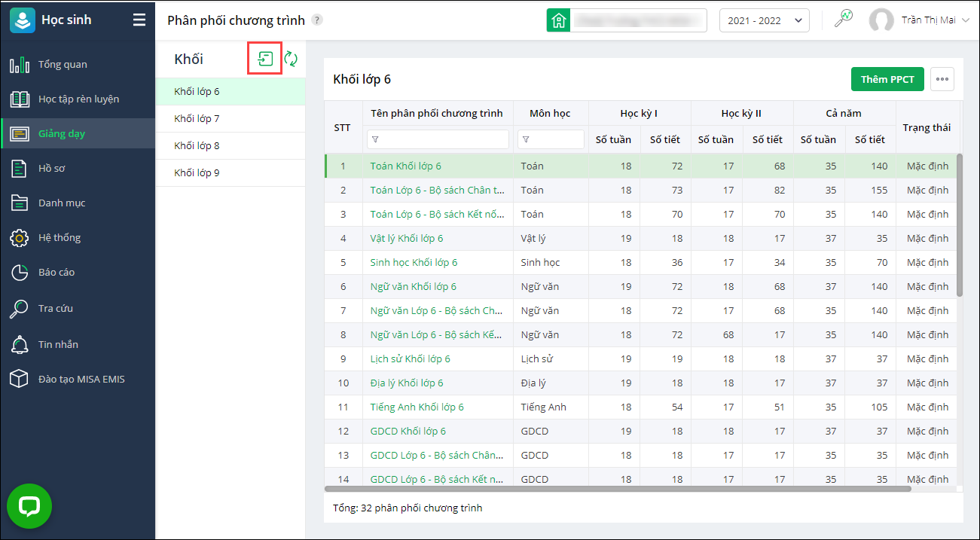Select Khối lớp 9 in the grade list
The width and height of the screenshot is (980, 540).
[230, 173]
